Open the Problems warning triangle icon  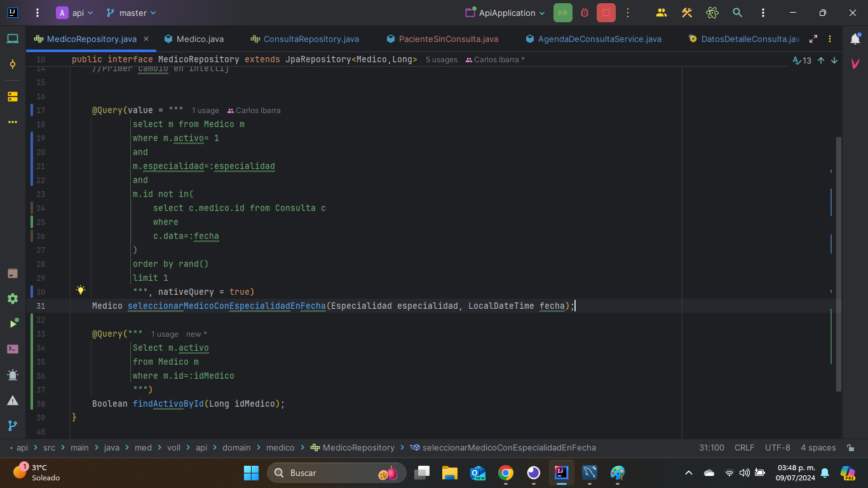(13, 400)
